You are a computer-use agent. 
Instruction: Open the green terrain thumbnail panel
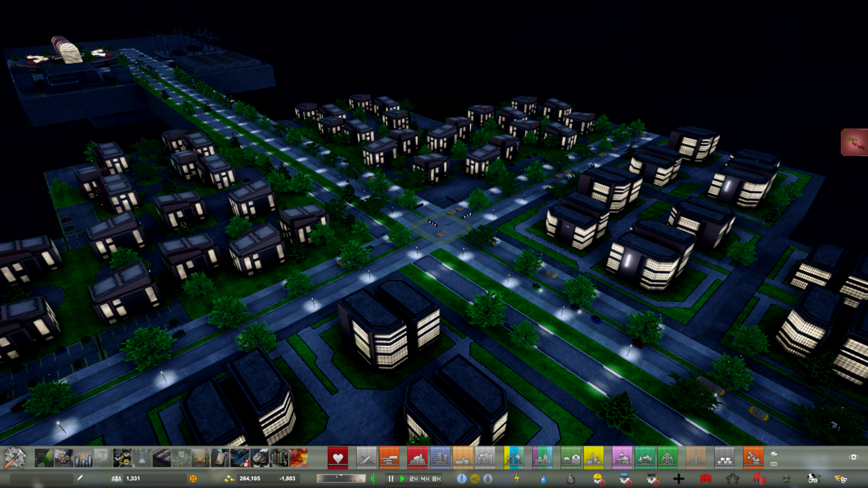pyautogui.click(x=44, y=458)
